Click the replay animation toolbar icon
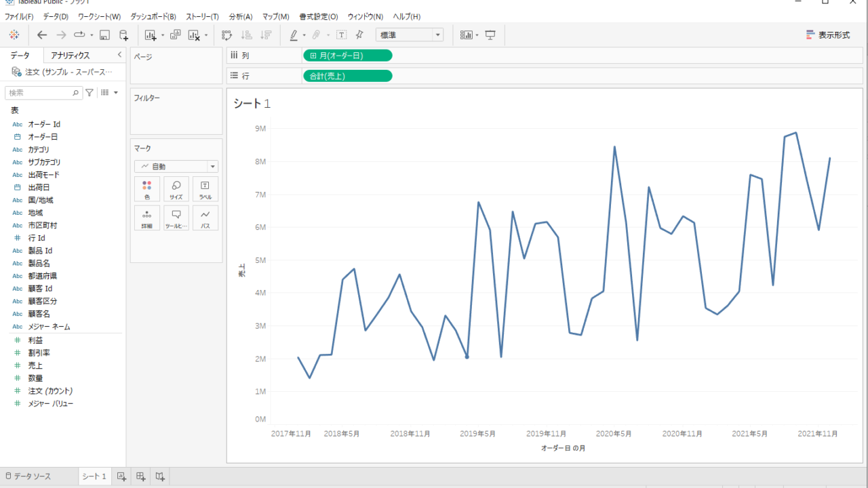Screen dimensions: 868x488 click(x=79, y=35)
